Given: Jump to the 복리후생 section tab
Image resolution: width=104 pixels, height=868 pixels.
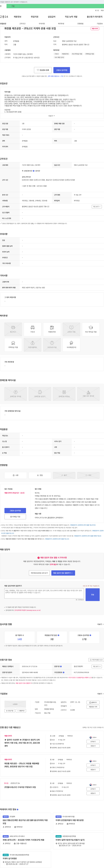Looking at the screenshot, I should coord(61,24).
